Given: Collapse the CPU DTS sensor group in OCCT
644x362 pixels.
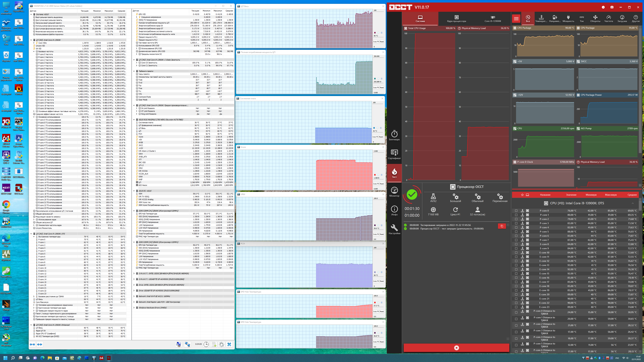Looking at the screenshot, I should (x=633, y=203).
